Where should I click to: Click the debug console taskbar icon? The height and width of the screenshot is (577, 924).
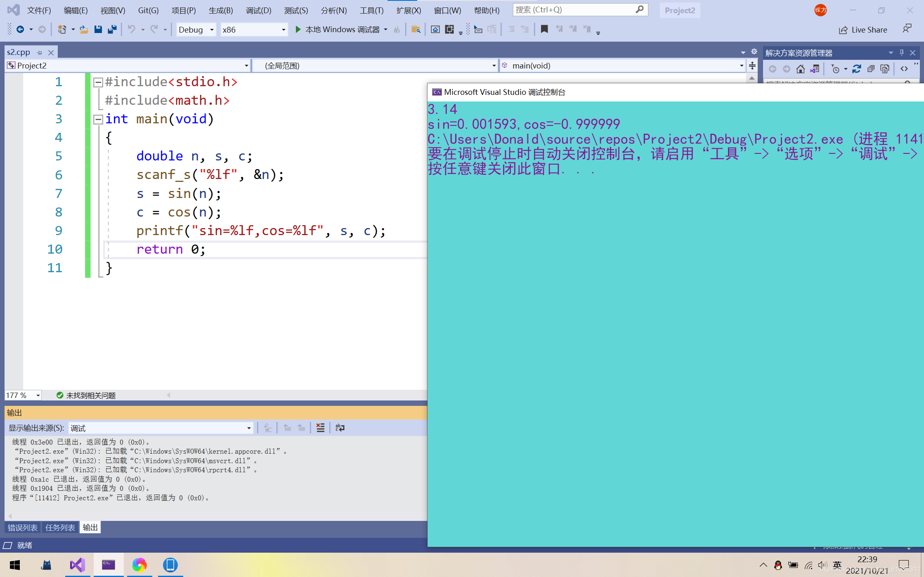coord(109,565)
